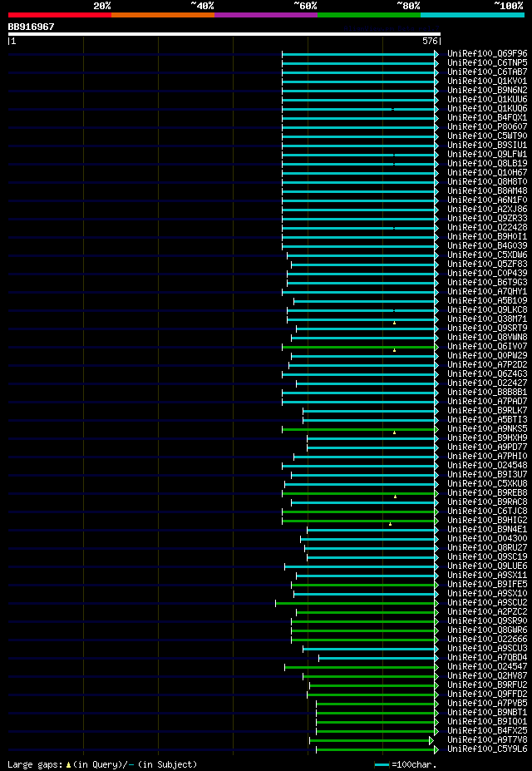This screenshot has height=771, width=532.
Task: Click the purple ~60% identity legend segment
Action: [266, 15]
